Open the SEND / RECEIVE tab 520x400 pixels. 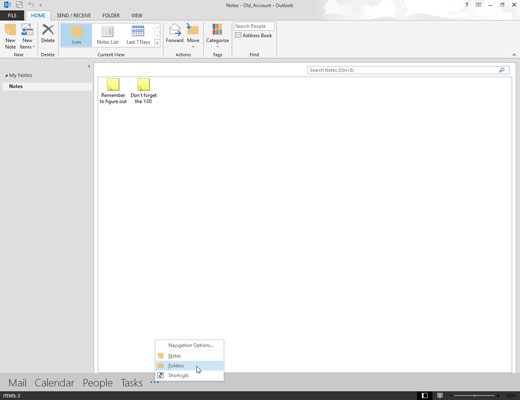[74, 15]
